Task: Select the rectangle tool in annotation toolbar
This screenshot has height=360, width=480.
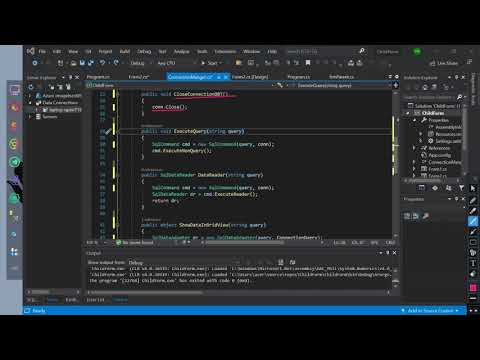Action: tap(473, 242)
